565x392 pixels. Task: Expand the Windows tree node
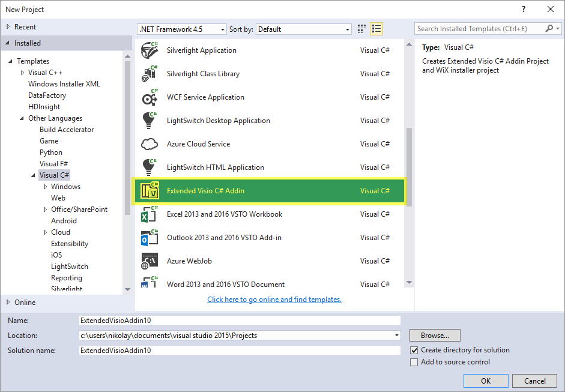click(x=46, y=187)
